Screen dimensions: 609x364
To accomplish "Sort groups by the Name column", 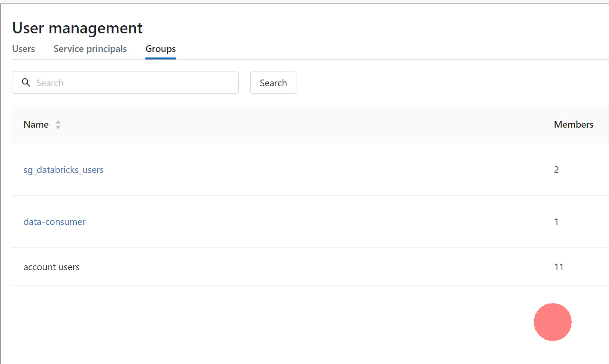I will click(58, 125).
